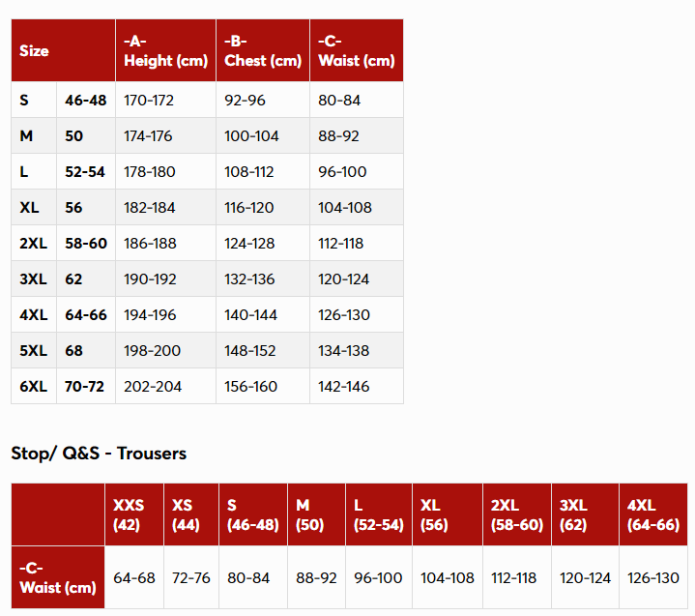Select the numeric size 64-66 cell
Viewport: 695px width, 616px height.
86,315
